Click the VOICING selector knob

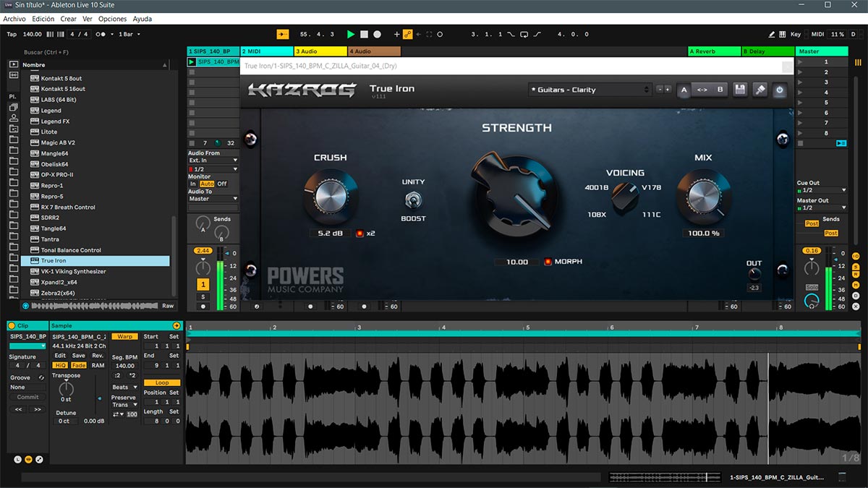625,197
